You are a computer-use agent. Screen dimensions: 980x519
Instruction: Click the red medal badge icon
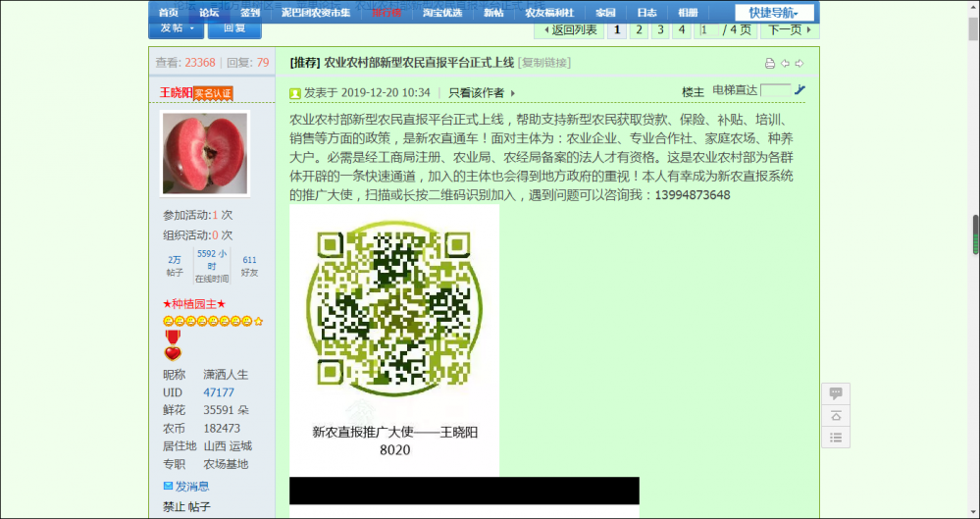pyautogui.click(x=173, y=337)
